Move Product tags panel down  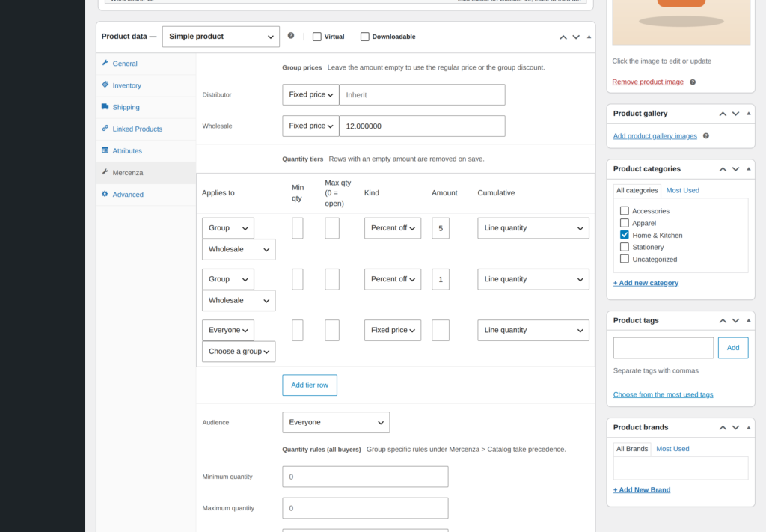coord(735,320)
